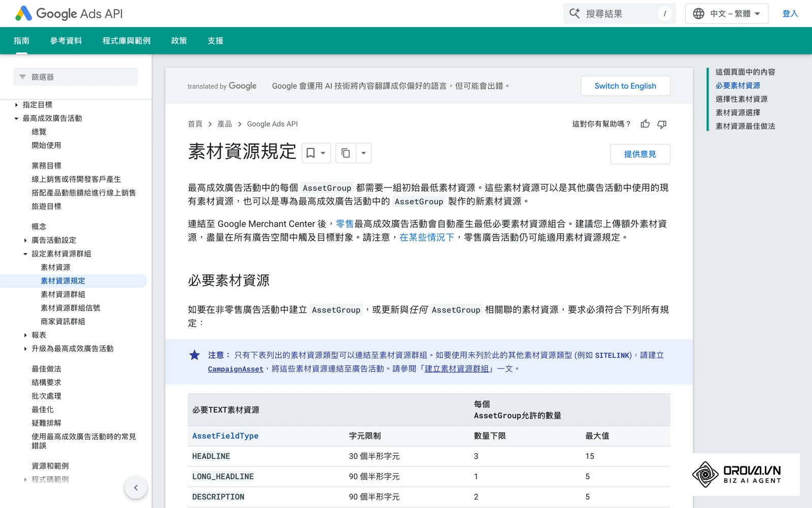Click the thumbs up helpful icon
The image size is (812, 508).
click(645, 124)
